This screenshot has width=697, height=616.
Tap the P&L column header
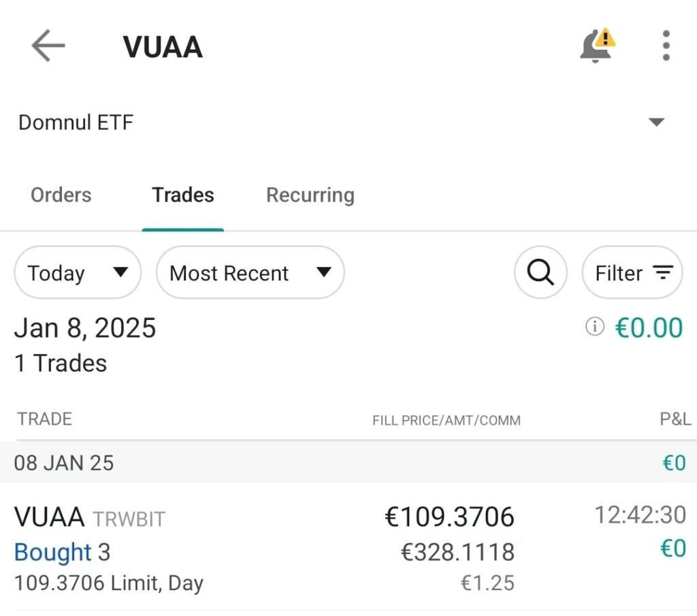pyautogui.click(x=675, y=419)
